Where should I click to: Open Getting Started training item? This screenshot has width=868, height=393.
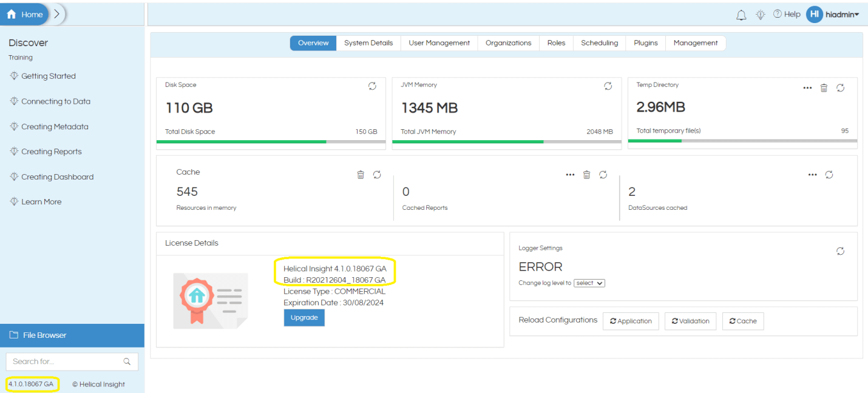49,76
